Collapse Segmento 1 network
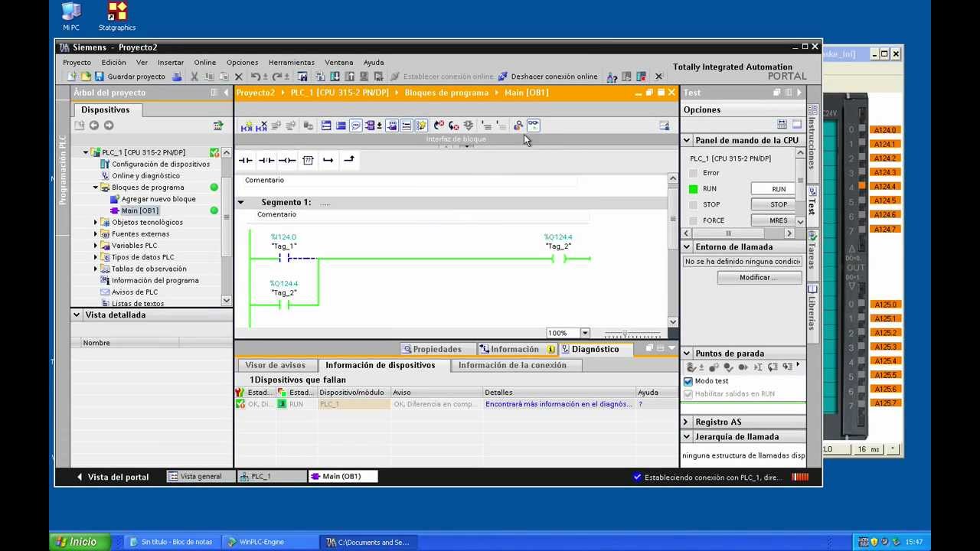 240,203
